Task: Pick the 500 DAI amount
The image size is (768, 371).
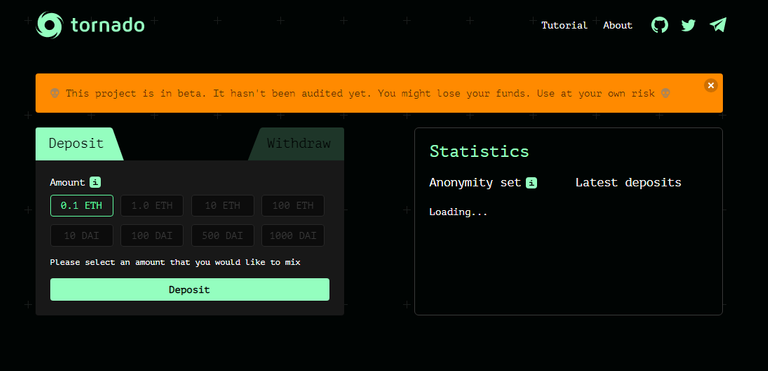Action: click(x=222, y=236)
